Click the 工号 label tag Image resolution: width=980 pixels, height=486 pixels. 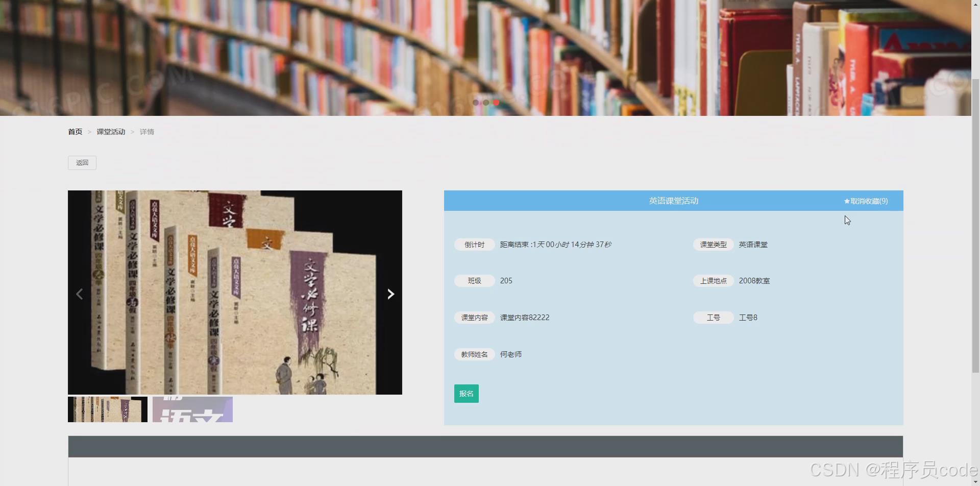click(x=714, y=318)
